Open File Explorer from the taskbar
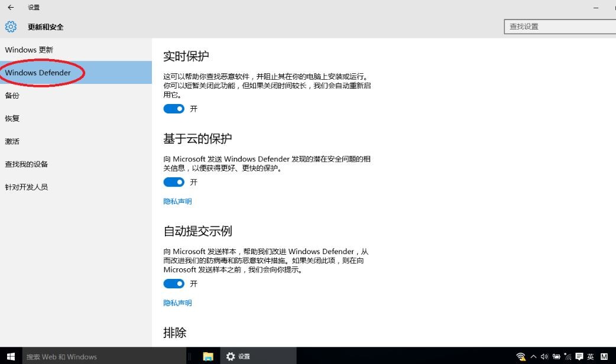Viewport: 616px width, 364px height. pyautogui.click(x=208, y=356)
